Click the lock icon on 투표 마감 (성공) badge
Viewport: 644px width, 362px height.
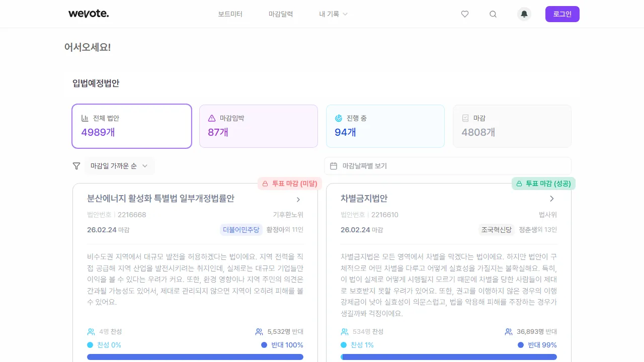pos(519,184)
